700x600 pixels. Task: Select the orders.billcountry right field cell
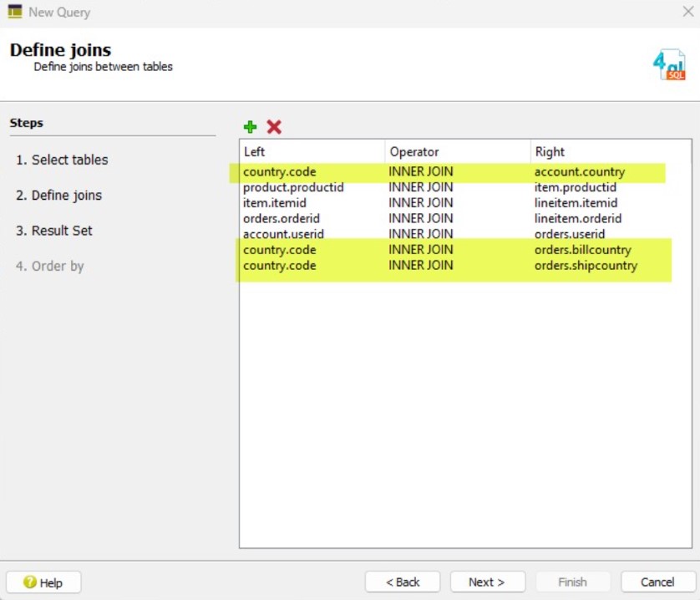coord(582,250)
